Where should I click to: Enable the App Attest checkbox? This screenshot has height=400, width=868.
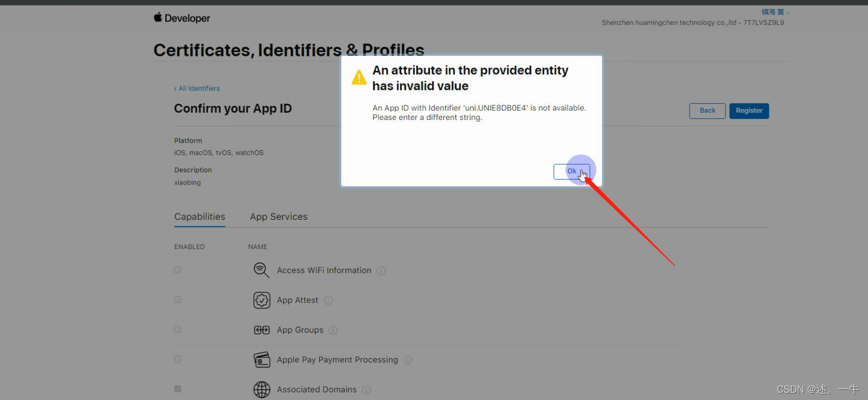pyautogui.click(x=177, y=300)
